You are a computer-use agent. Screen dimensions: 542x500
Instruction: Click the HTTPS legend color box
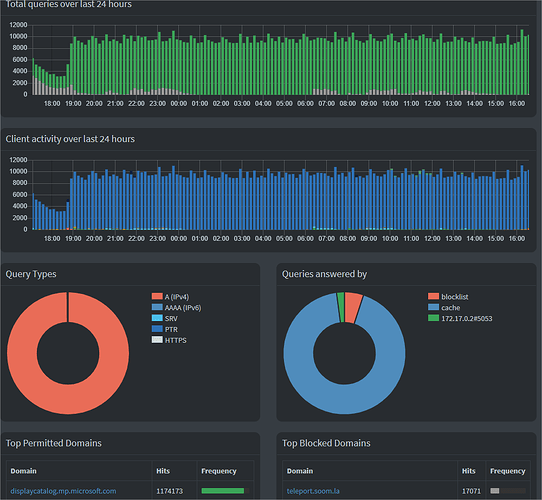coord(157,340)
